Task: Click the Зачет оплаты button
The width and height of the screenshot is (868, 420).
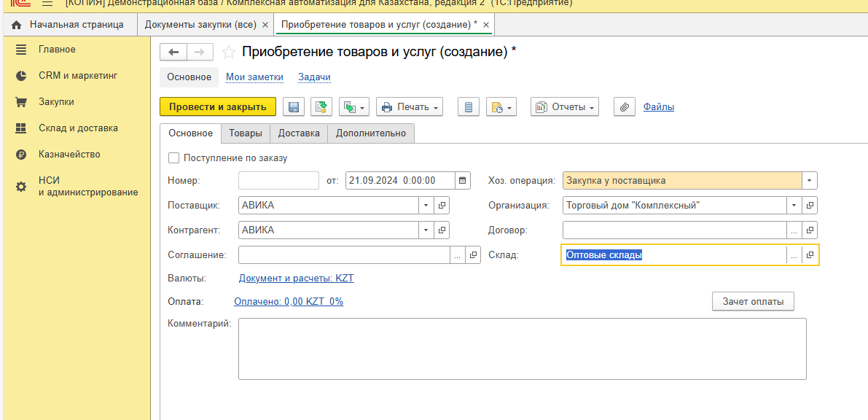Action: click(x=753, y=301)
